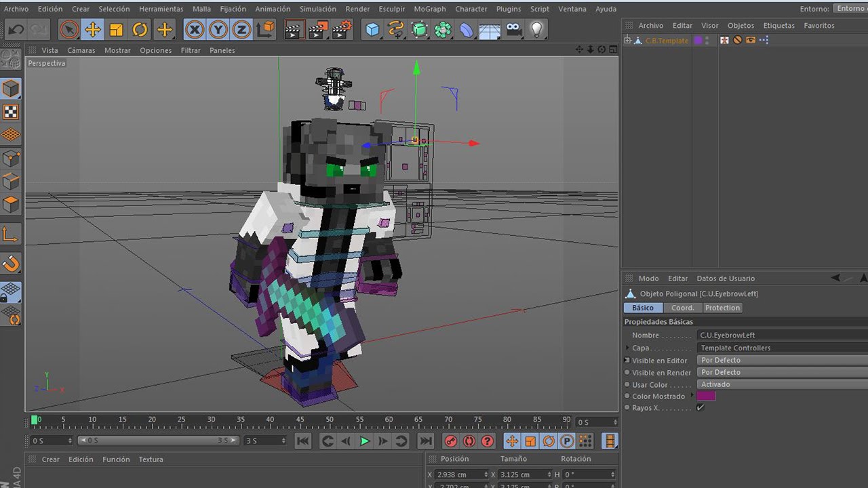Screen dimensions: 868x488
Task: Toggle the world coordinate system cube icon
Action: (x=267, y=29)
